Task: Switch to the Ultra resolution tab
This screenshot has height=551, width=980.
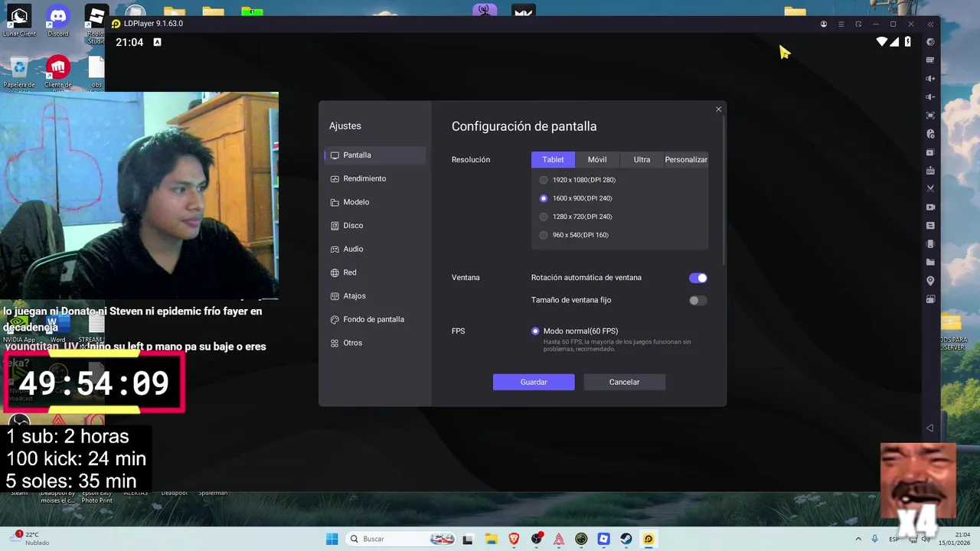Action: click(x=642, y=159)
